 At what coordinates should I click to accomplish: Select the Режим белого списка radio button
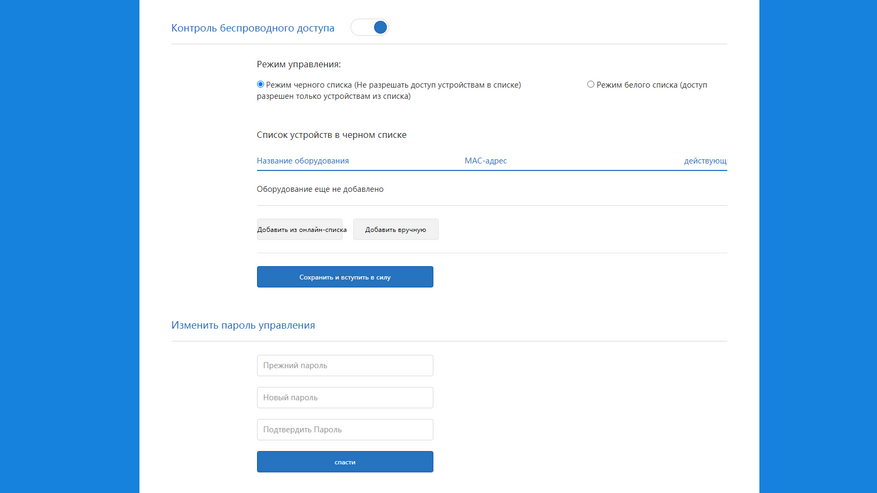(x=590, y=84)
